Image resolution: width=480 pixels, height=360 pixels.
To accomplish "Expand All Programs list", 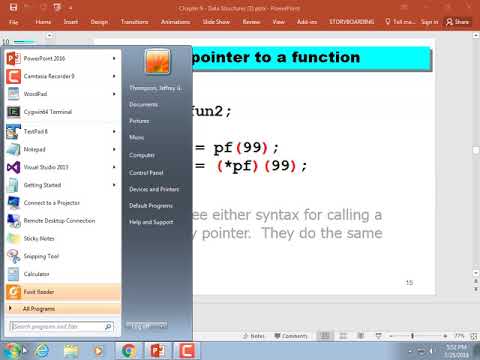I will pos(63,309).
